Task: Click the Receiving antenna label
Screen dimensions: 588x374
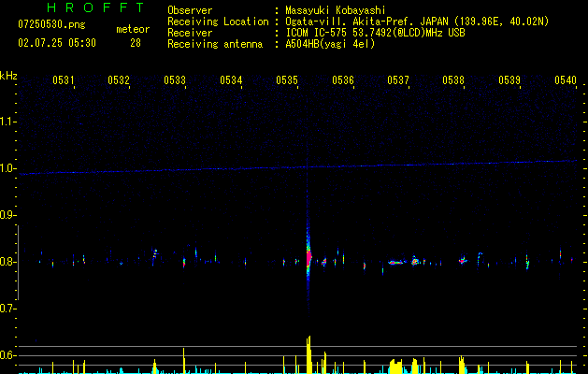Action: click(215, 44)
